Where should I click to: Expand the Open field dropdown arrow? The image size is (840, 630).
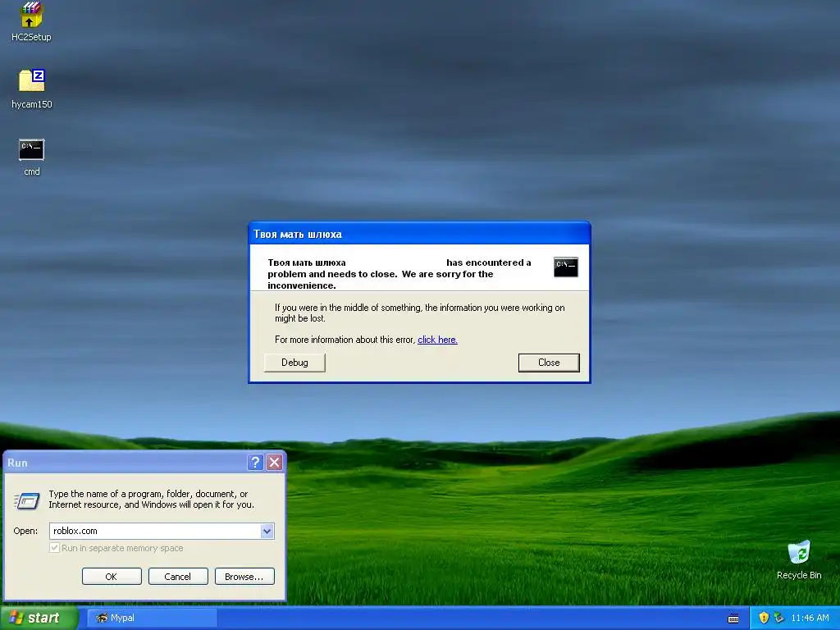[267, 531]
